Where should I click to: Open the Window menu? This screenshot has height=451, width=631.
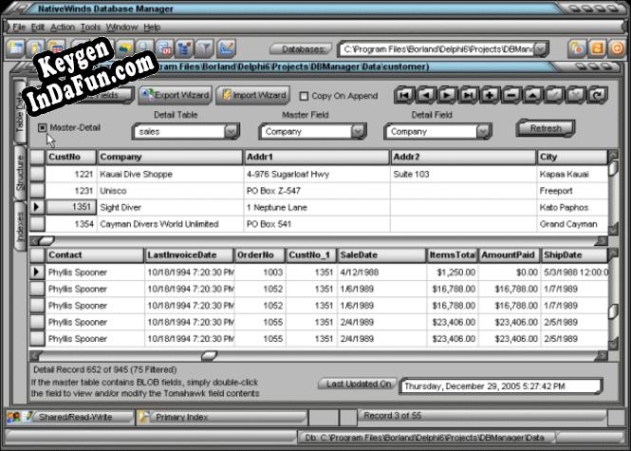(x=122, y=27)
